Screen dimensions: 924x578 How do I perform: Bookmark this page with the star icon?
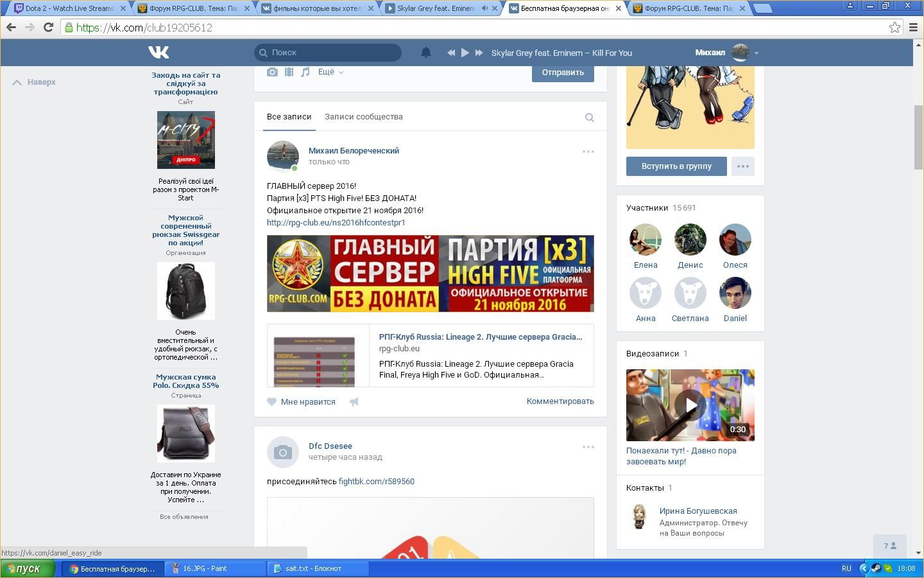tap(894, 28)
